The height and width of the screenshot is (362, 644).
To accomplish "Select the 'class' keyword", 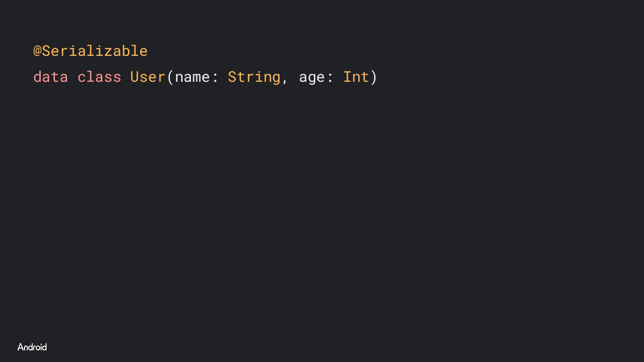I will (x=99, y=77).
